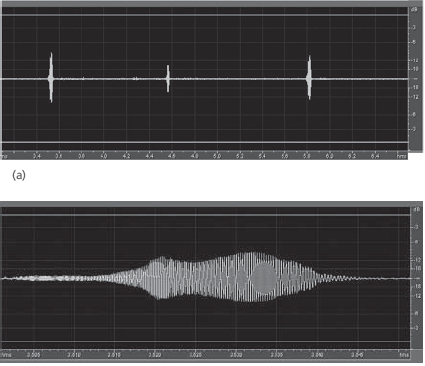
Task: Click the 5.0 mark on the upper time ruler
Action: [217, 156]
